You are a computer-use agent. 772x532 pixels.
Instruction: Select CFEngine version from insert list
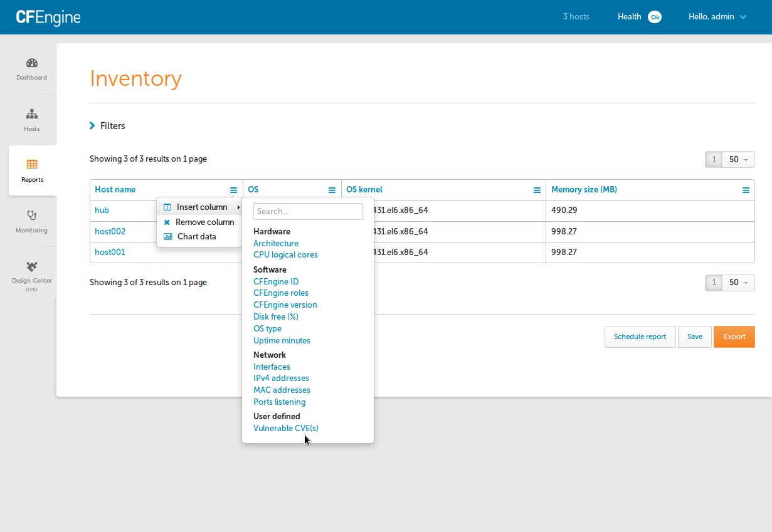[285, 305]
